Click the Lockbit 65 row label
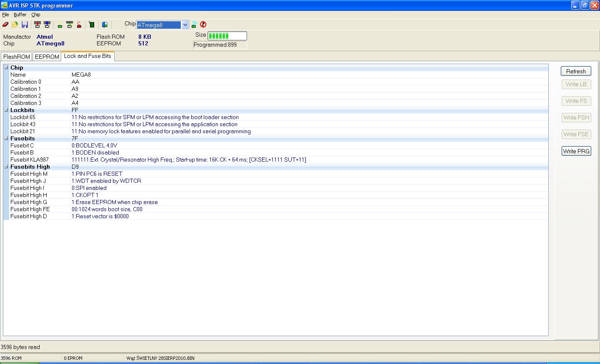The image size is (600, 364). [23, 117]
